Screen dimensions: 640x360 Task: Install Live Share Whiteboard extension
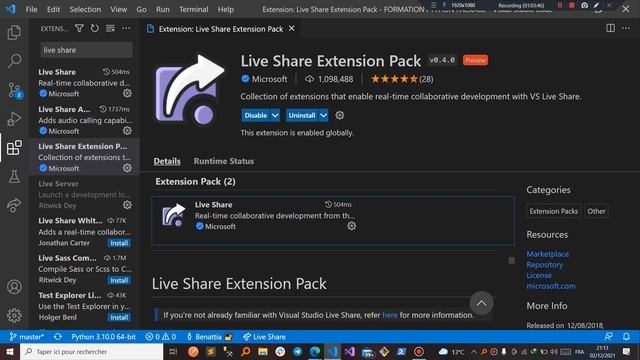tap(119, 243)
